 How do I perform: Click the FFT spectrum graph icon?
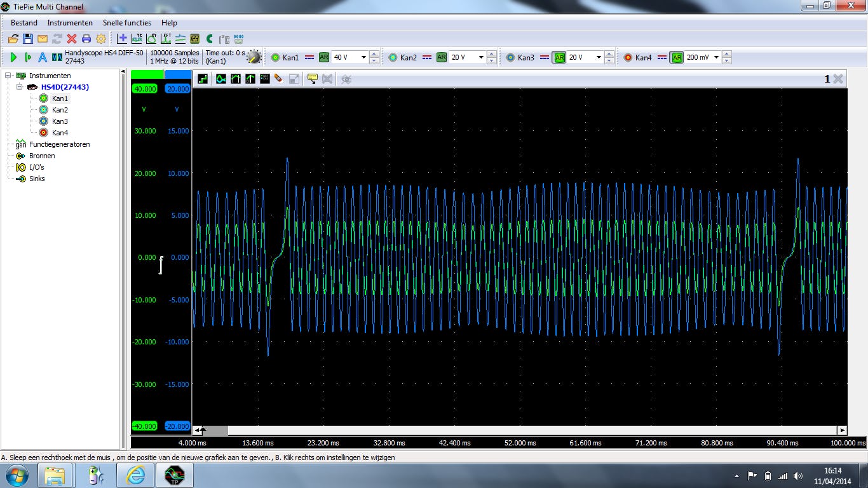166,39
